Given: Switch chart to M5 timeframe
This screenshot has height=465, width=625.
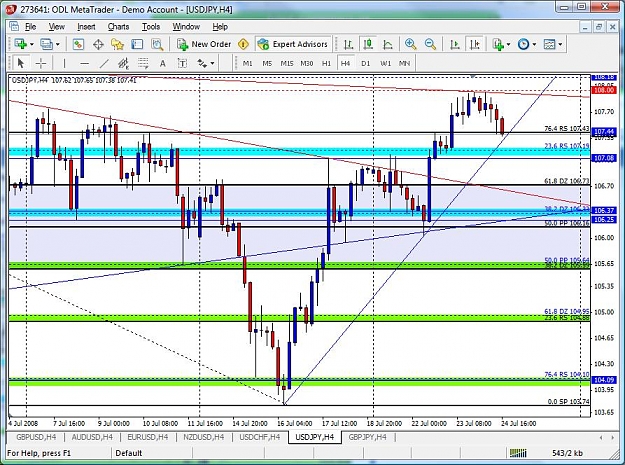Looking at the screenshot, I should [x=267, y=63].
